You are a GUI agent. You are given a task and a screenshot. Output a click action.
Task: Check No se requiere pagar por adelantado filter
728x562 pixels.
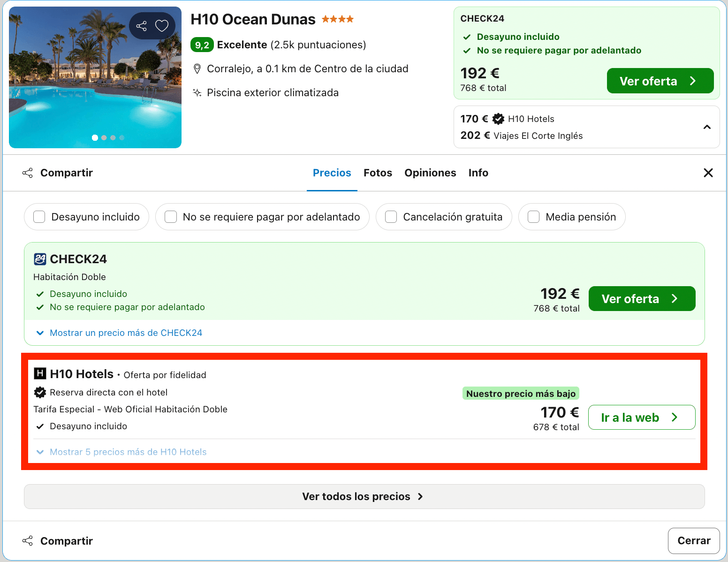click(x=171, y=217)
